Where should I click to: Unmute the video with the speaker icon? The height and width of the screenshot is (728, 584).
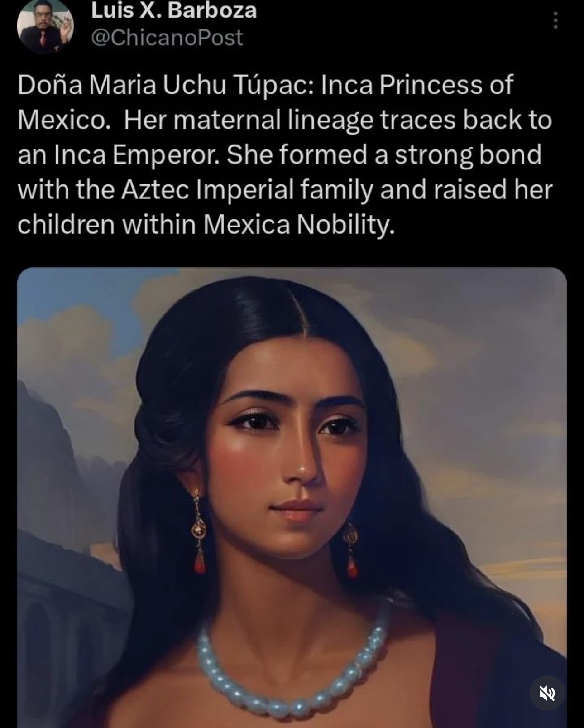coord(547,693)
